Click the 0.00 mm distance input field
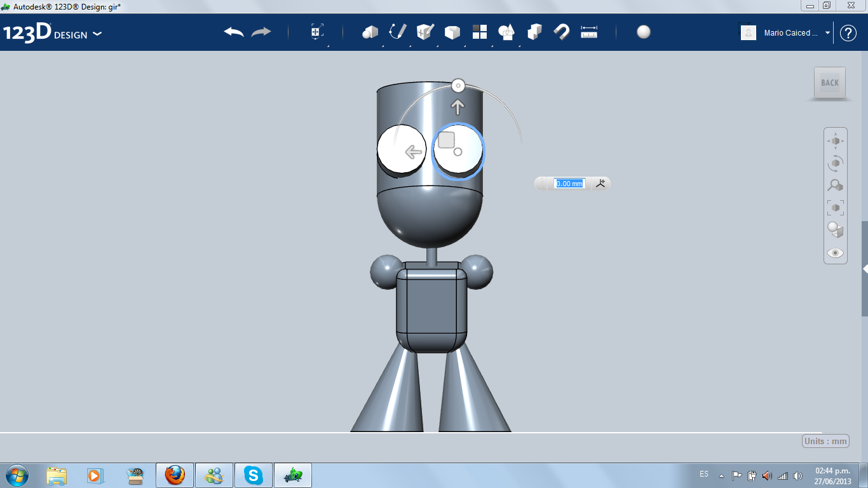 [569, 184]
